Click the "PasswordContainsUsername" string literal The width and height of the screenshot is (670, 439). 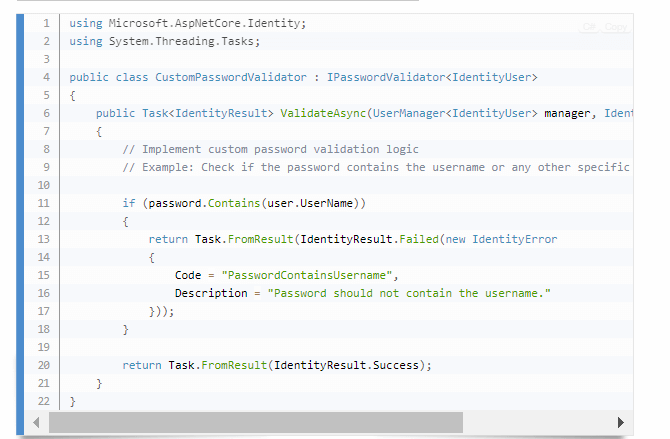click(x=310, y=275)
